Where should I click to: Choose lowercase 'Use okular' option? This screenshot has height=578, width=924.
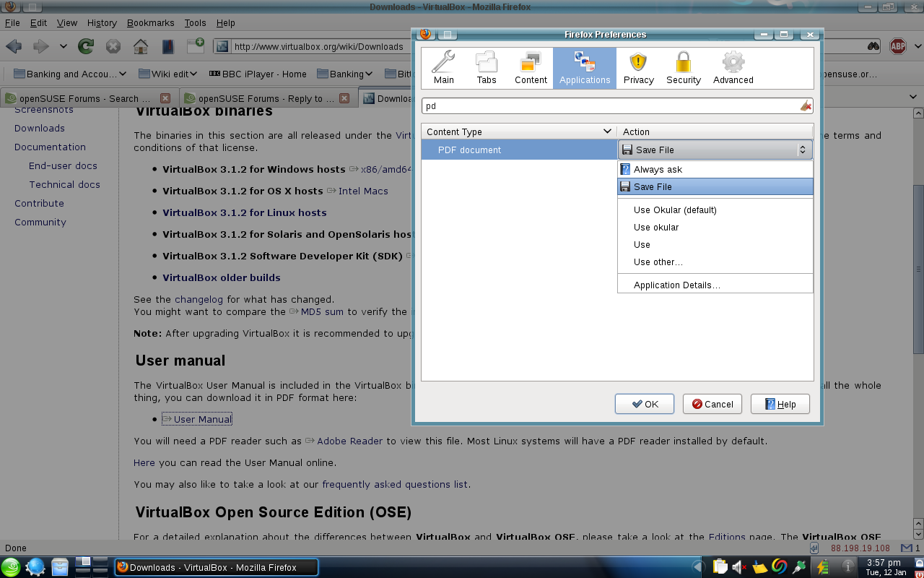715,228
